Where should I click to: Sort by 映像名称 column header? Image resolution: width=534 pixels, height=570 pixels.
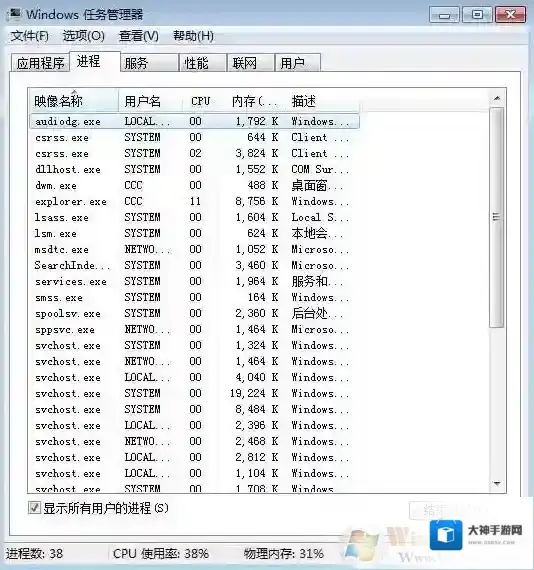[x=74, y=101]
